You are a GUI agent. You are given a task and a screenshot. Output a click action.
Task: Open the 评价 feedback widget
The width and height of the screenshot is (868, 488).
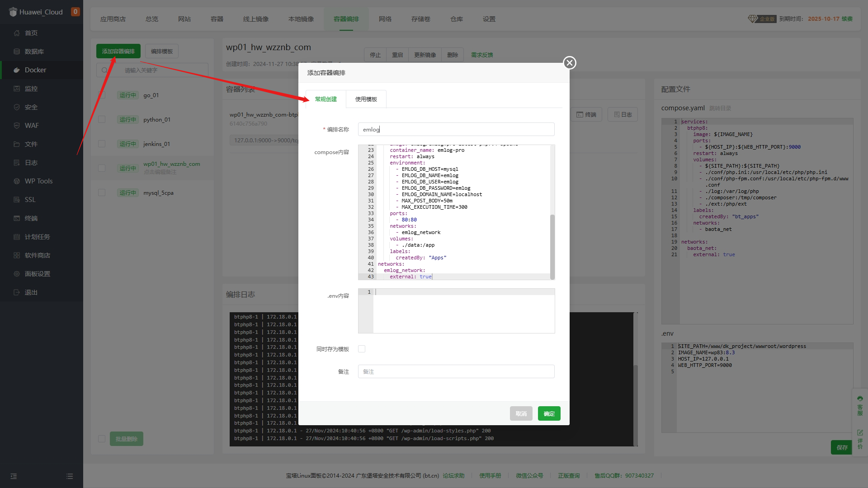point(860,440)
